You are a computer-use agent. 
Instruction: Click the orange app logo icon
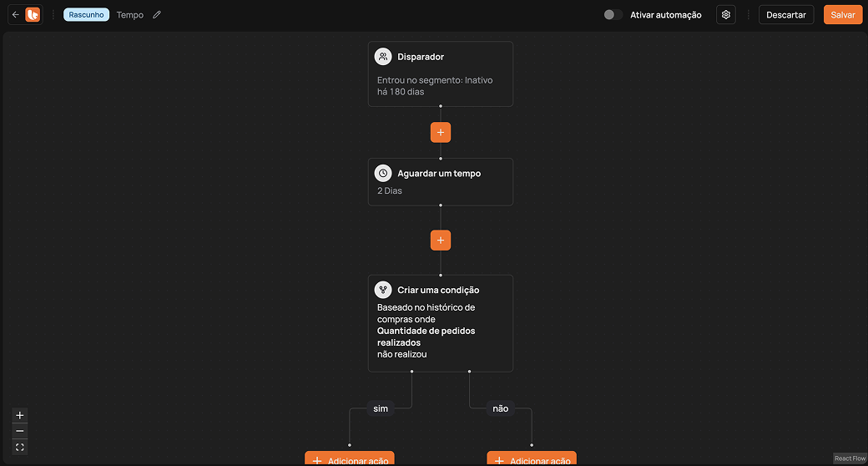[x=33, y=15]
